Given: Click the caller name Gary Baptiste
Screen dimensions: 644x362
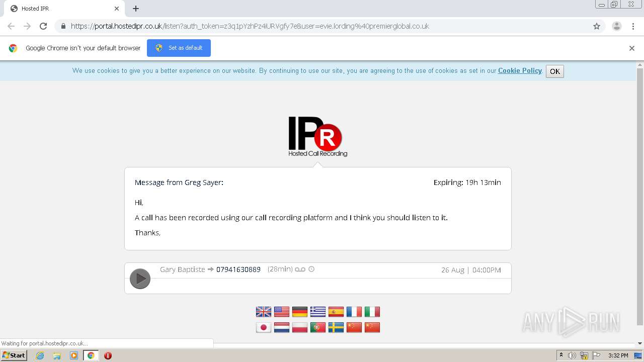Looking at the screenshot, I should click(183, 269).
